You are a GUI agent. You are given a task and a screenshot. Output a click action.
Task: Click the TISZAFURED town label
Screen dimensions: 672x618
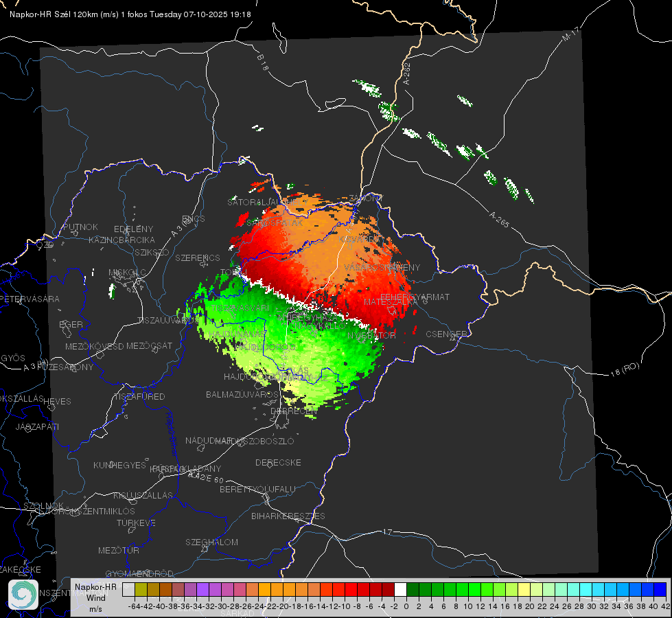click(x=140, y=397)
